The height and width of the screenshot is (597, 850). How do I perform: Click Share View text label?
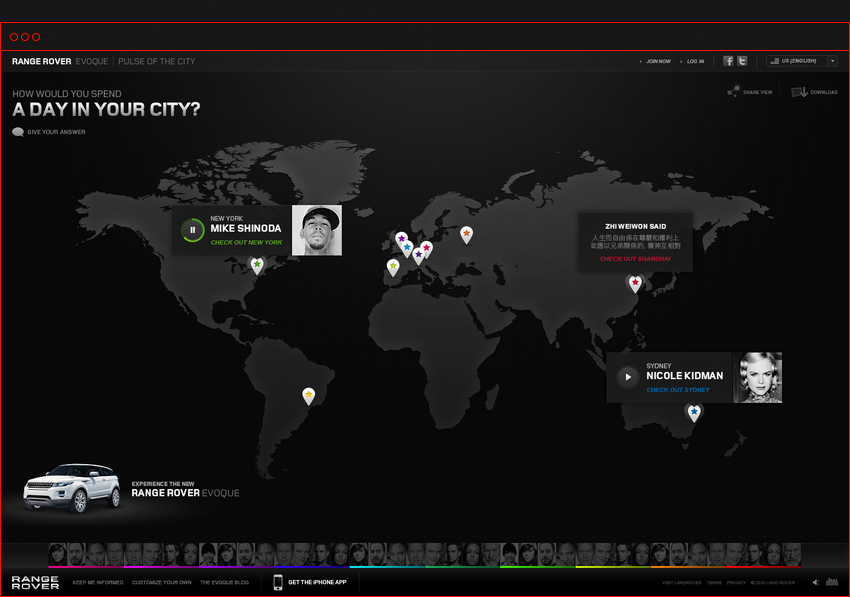[x=757, y=92]
